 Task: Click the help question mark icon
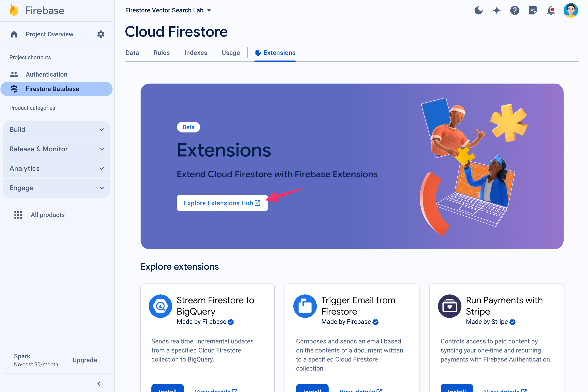pyautogui.click(x=515, y=10)
